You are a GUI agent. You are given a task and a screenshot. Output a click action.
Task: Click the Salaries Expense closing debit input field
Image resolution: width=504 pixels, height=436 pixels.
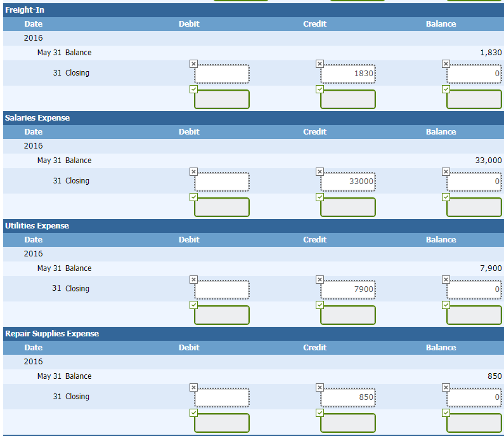[x=222, y=182]
